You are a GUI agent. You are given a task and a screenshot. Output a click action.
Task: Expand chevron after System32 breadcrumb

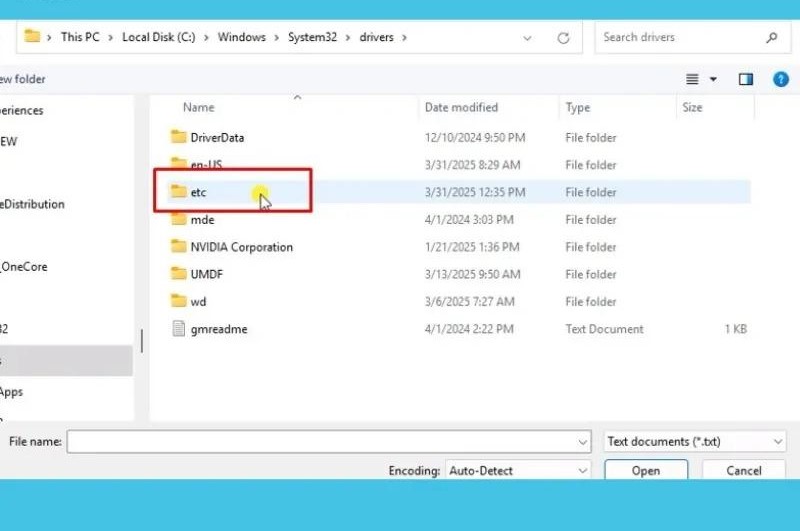(x=348, y=38)
